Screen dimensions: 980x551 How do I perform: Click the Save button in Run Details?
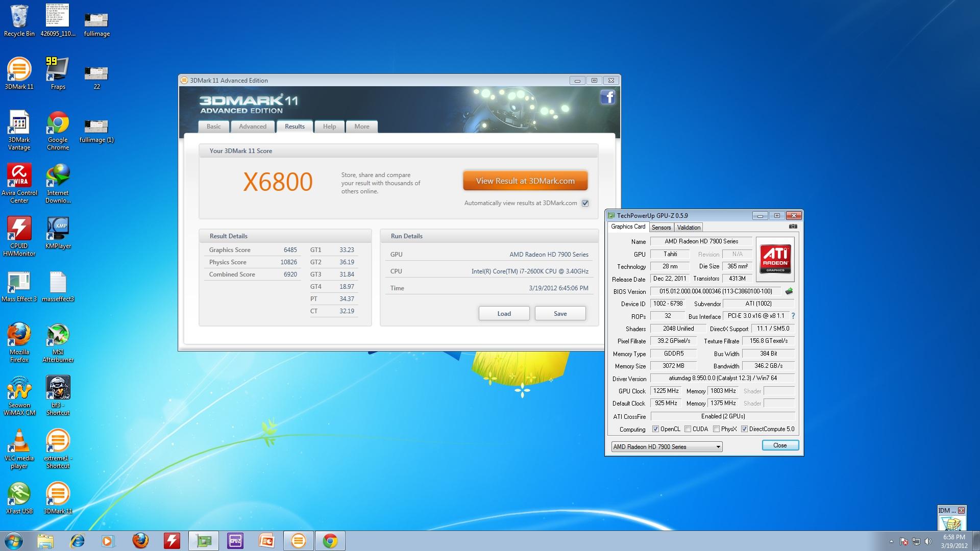pos(560,314)
